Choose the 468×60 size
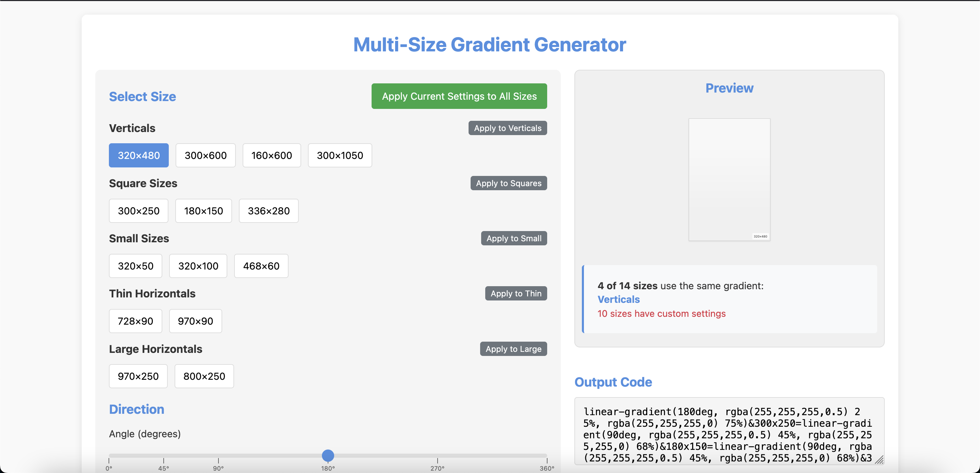The width and height of the screenshot is (980, 473). 261,266
